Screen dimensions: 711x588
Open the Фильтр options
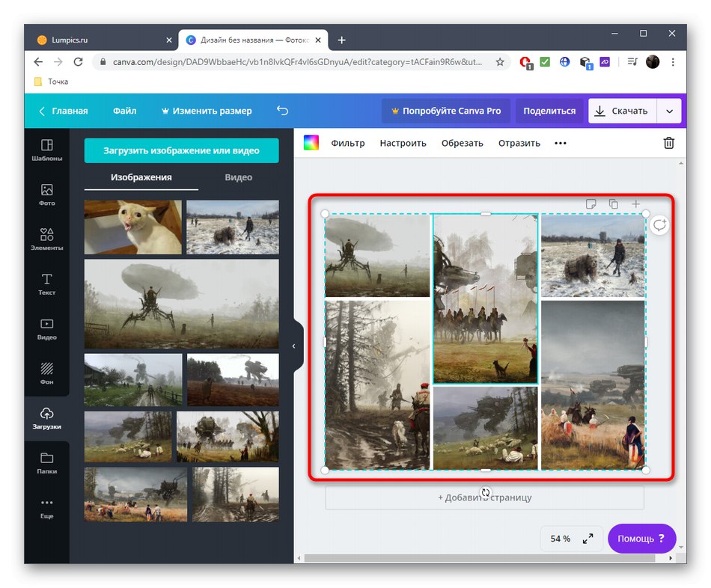[348, 144]
